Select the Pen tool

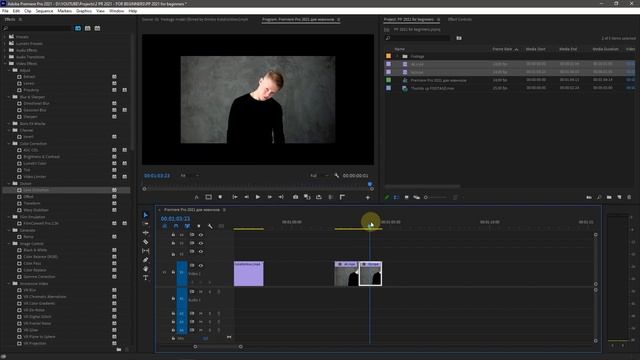pyautogui.click(x=146, y=260)
